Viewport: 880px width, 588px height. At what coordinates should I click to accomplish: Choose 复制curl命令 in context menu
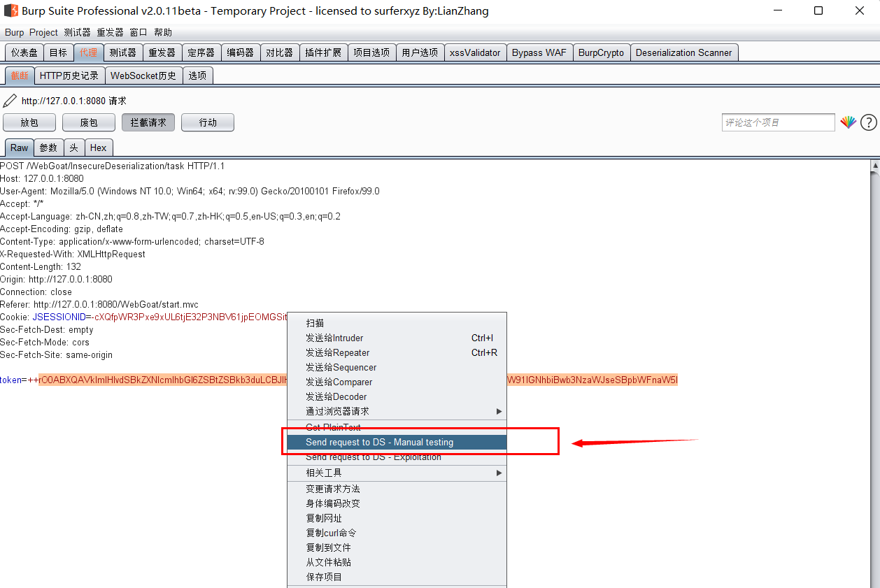pos(397,533)
